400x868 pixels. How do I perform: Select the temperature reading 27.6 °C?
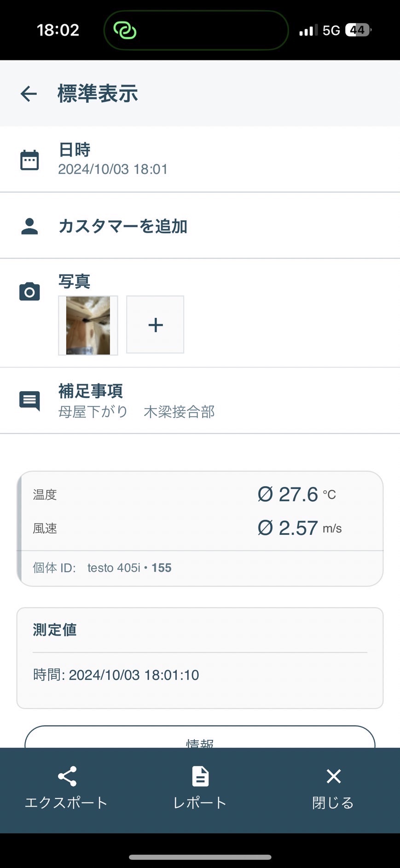tap(297, 494)
